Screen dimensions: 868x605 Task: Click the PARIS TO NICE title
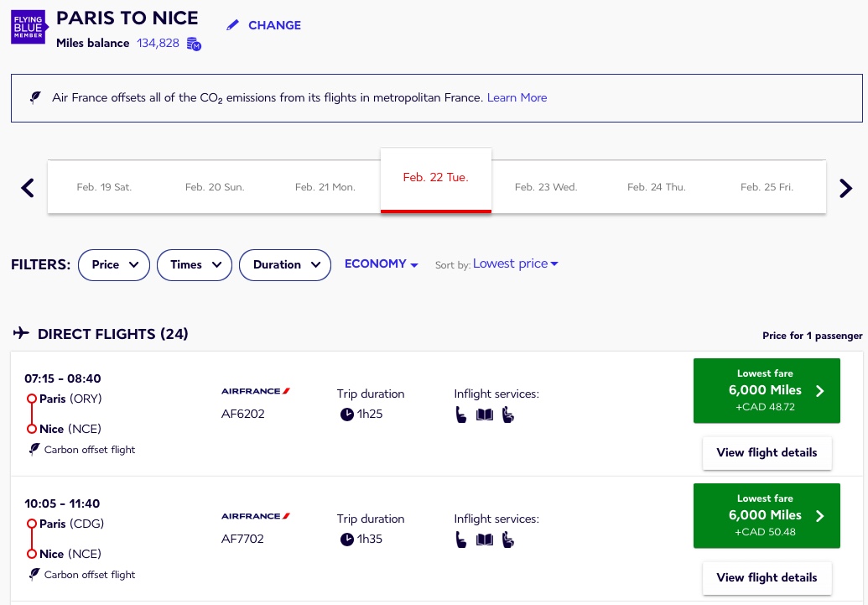127,18
